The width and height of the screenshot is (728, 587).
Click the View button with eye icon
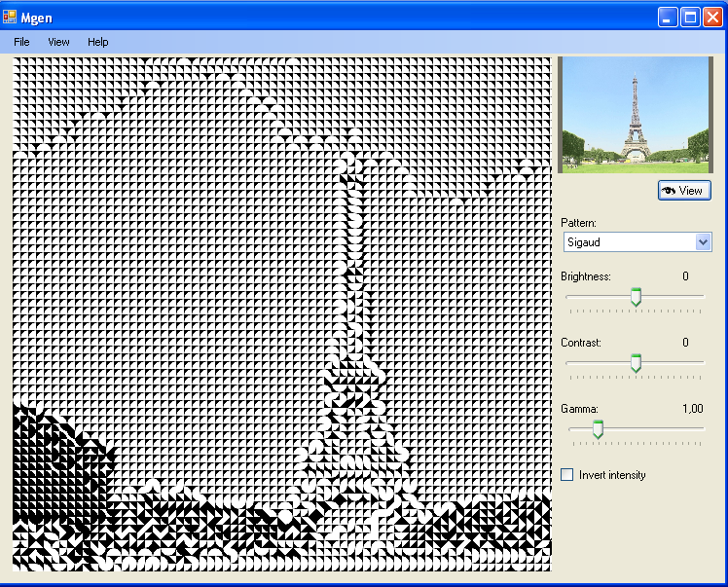click(x=684, y=191)
